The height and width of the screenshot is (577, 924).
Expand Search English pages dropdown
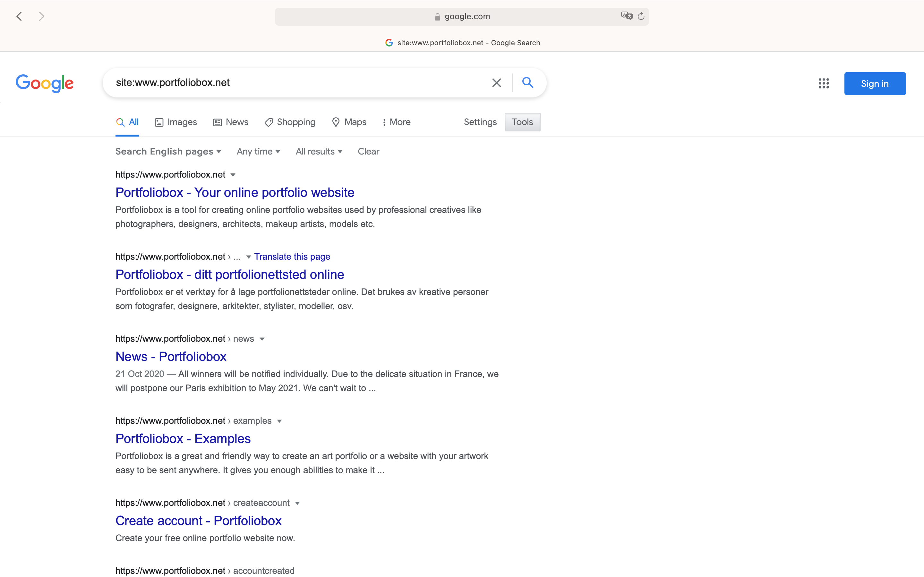click(x=168, y=152)
